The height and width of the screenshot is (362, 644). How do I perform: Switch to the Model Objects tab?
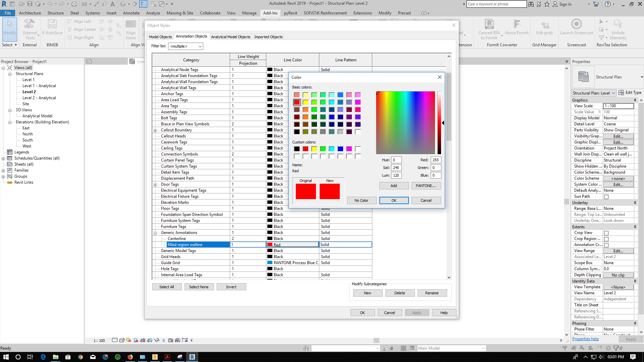pos(160,37)
